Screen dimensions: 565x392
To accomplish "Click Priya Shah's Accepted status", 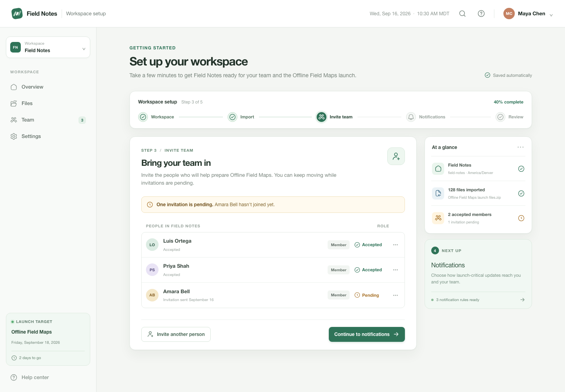I will pos(368,270).
